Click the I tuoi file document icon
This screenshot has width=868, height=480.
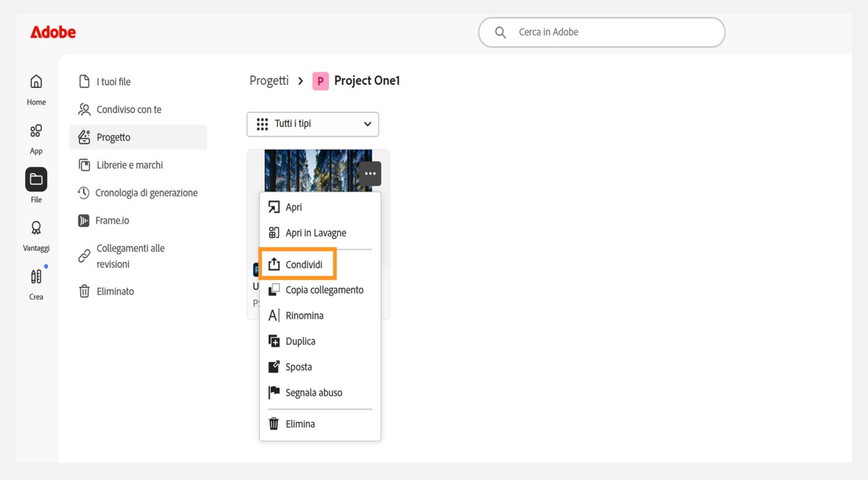(x=84, y=81)
